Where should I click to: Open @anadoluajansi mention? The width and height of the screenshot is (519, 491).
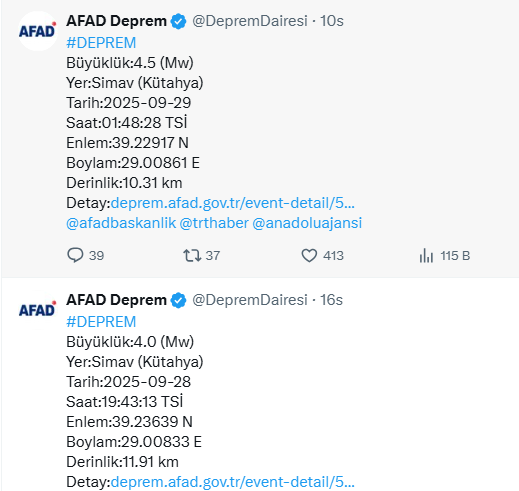(307, 223)
